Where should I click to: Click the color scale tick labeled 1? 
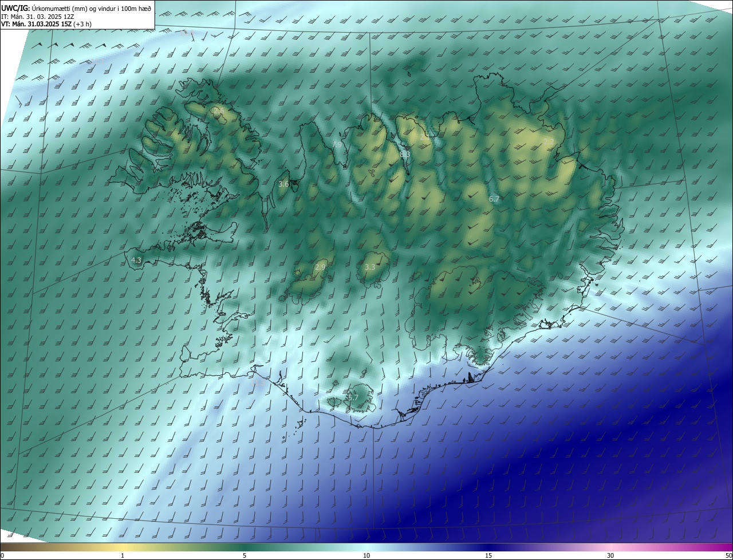coord(123,555)
